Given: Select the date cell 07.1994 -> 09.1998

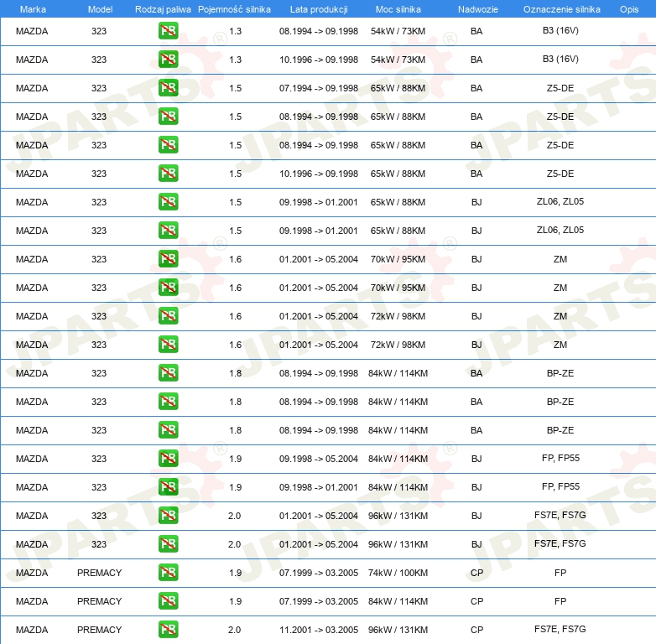Looking at the screenshot, I should tap(319, 88).
